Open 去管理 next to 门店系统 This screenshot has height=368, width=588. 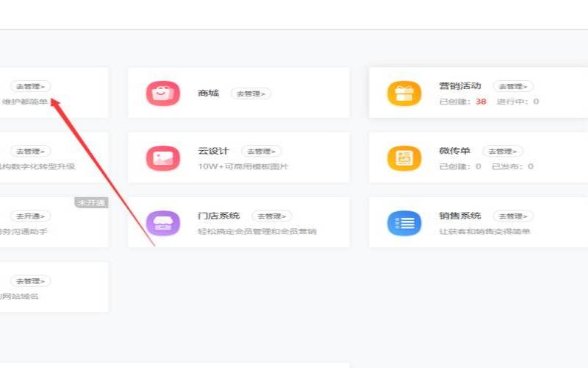click(272, 216)
